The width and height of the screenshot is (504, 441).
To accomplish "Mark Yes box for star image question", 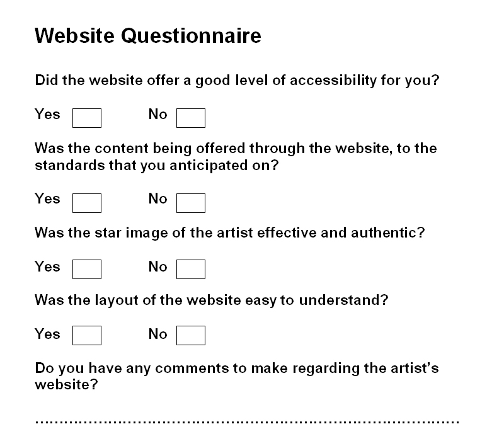I will (87, 269).
